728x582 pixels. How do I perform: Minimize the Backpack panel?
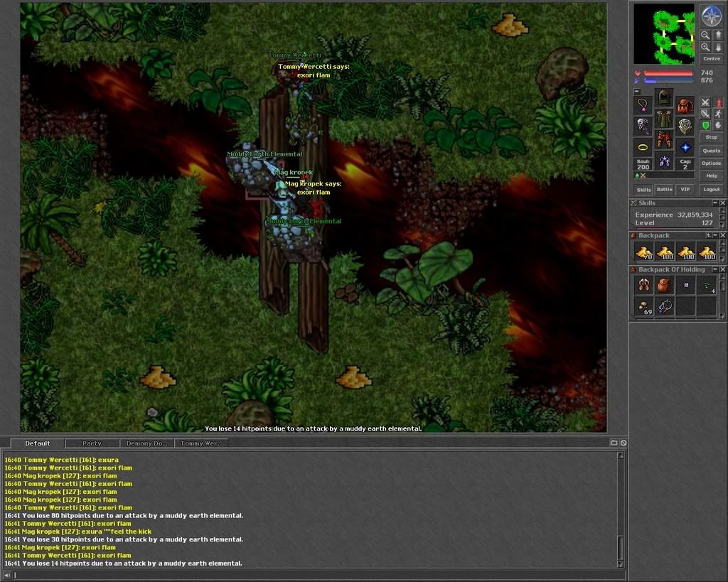pos(715,235)
